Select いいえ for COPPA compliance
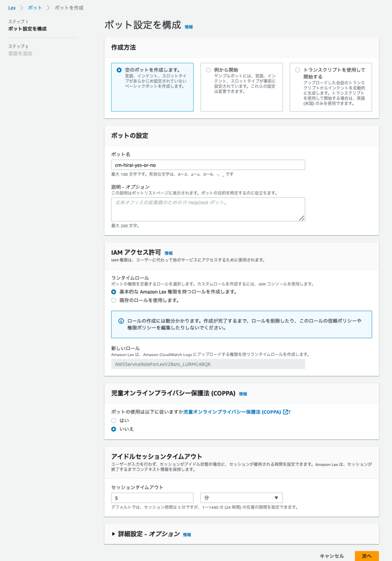 114,429
